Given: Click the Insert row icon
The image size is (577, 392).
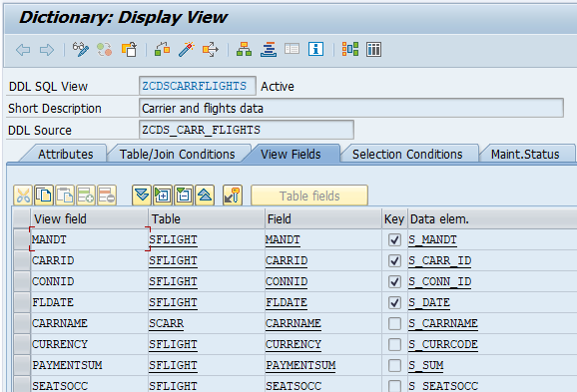Looking at the screenshot, I should [86, 196].
